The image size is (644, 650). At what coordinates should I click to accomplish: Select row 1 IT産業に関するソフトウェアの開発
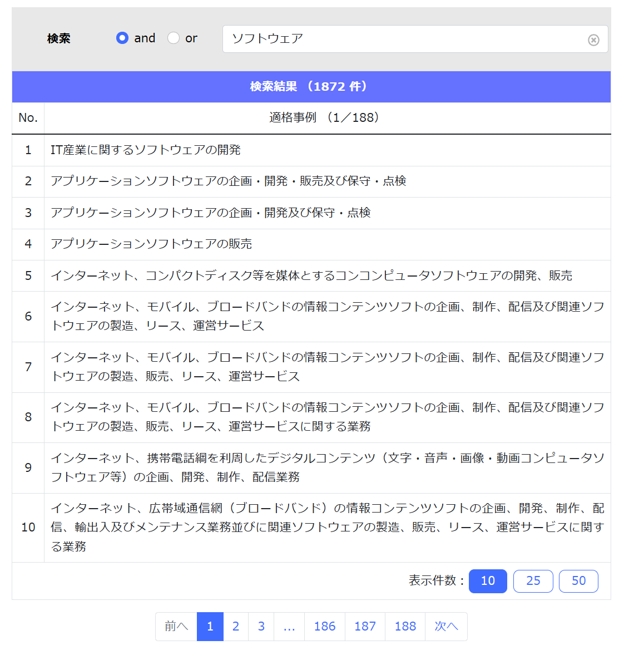[311, 150]
